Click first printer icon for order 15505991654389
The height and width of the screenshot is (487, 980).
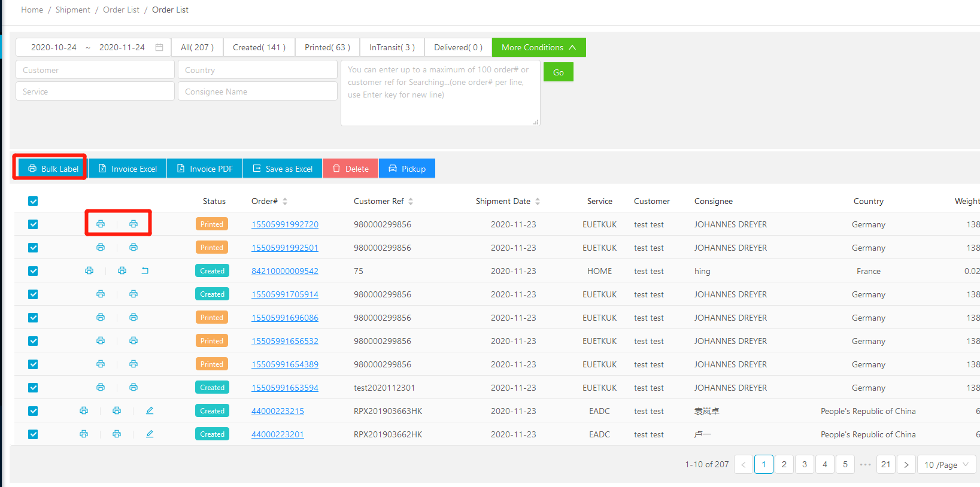pos(101,364)
